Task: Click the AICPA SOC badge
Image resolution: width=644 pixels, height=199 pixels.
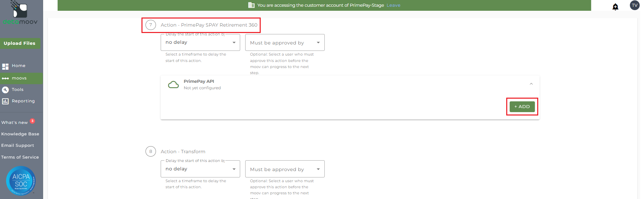Action: [21, 181]
